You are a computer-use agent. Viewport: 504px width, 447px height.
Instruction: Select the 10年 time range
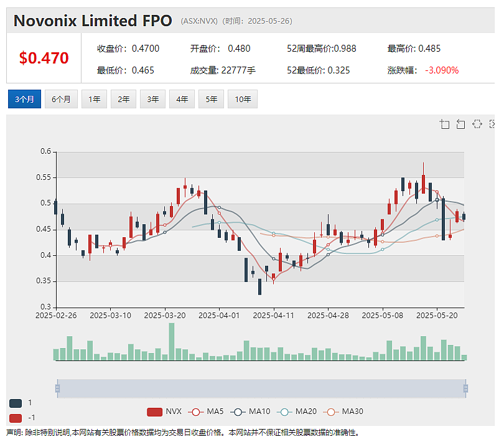tap(243, 99)
